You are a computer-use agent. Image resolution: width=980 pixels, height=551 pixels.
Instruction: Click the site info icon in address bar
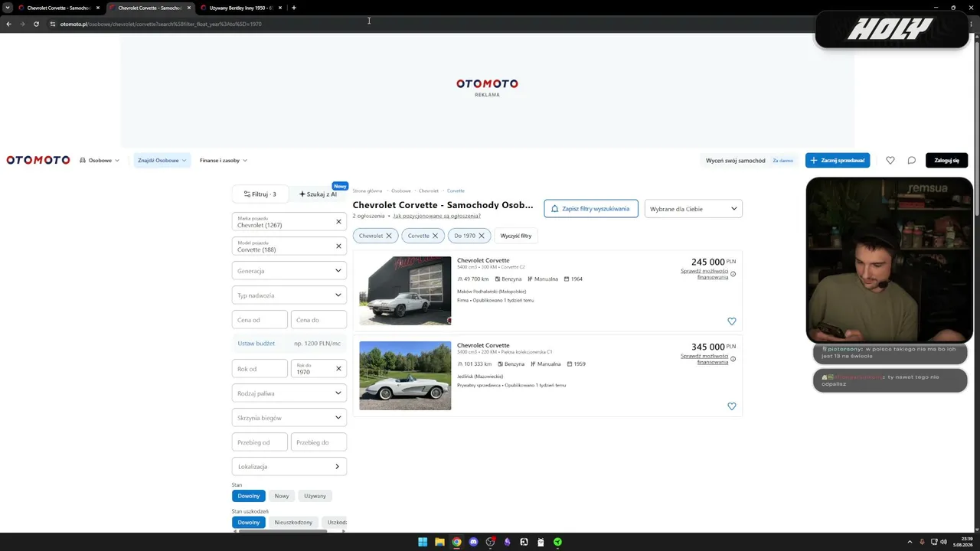[53, 24]
